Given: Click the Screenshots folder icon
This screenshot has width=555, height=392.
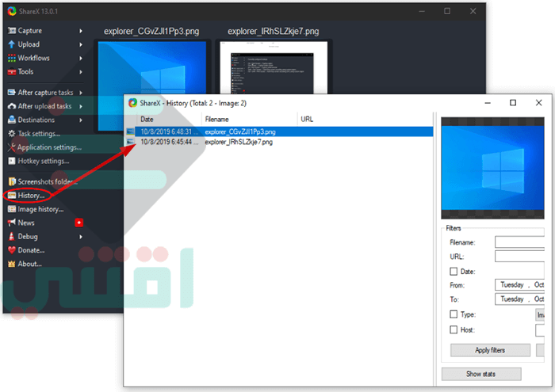Looking at the screenshot, I should tap(12, 181).
